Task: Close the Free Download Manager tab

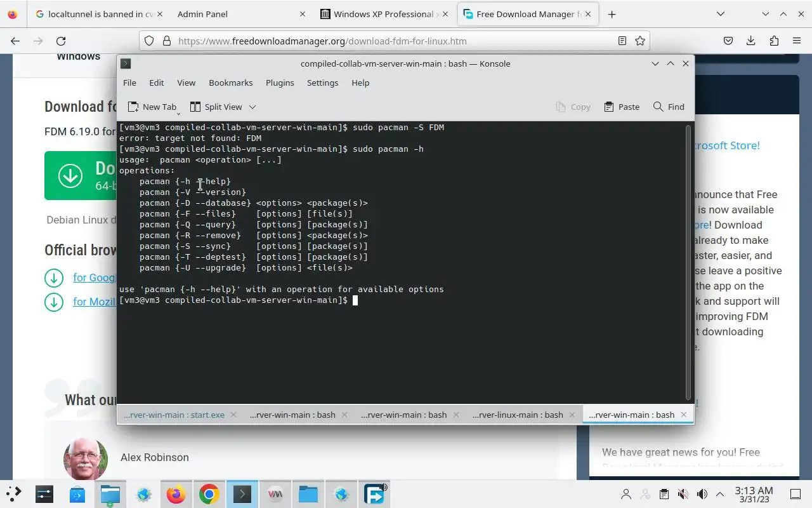Action: pos(587,14)
